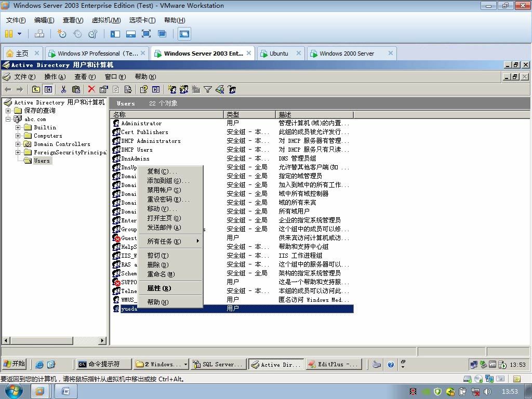The height and width of the screenshot is (399, 532).
Task: Open the 查看(V) menu in Active Directory
Action: [85, 77]
